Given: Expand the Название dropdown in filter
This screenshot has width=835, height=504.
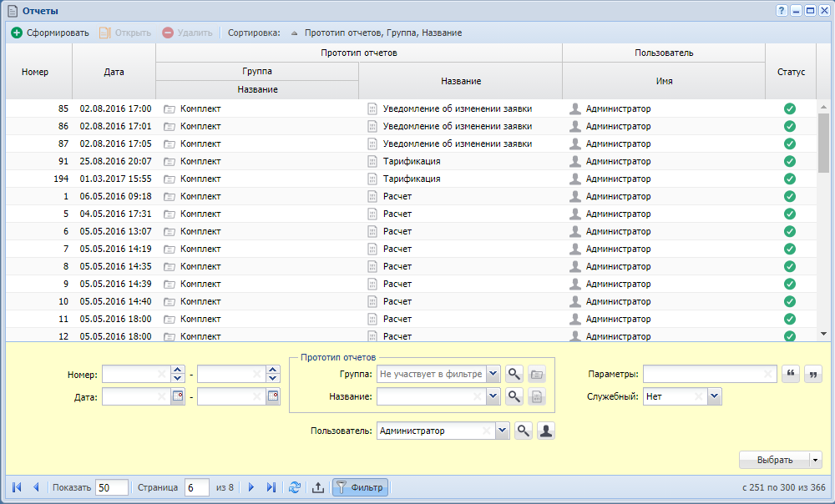Looking at the screenshot, I should 493,396.
